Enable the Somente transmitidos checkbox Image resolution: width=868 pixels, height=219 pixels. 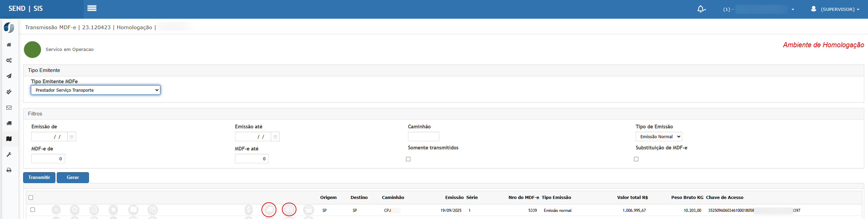[x=408, y=159]
